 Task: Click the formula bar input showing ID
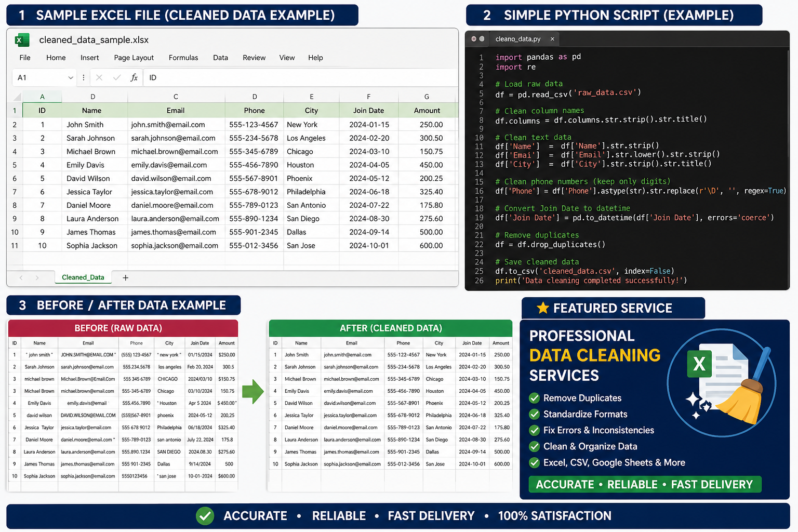(299, 77)
